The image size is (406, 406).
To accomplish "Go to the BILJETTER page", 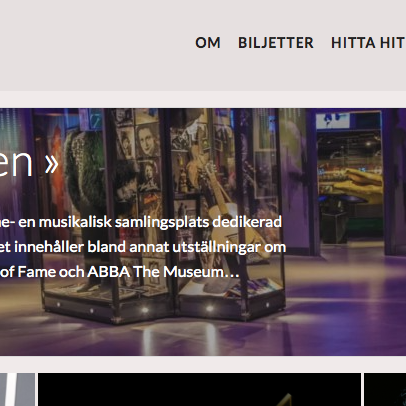I will pyautogui.click(x=276, y=43).
